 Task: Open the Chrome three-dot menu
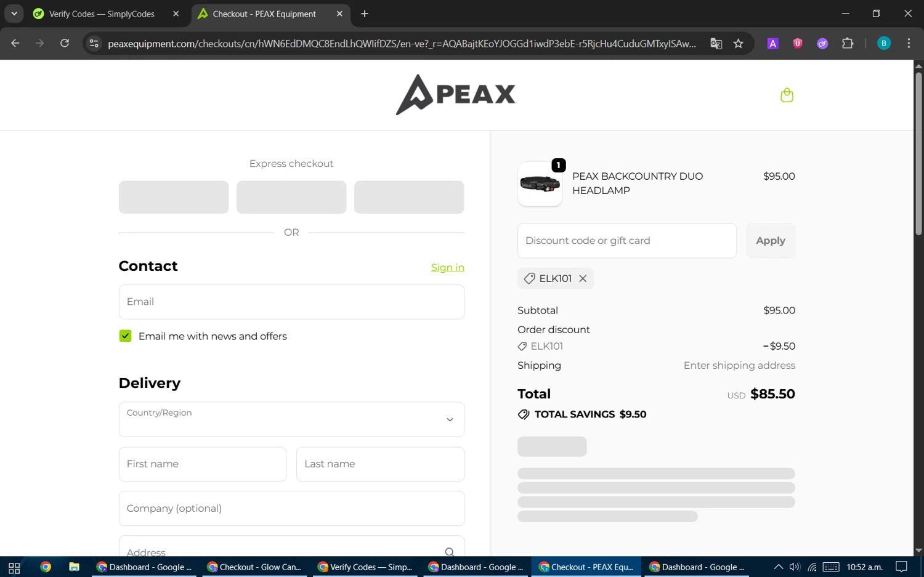click(909, 43)
